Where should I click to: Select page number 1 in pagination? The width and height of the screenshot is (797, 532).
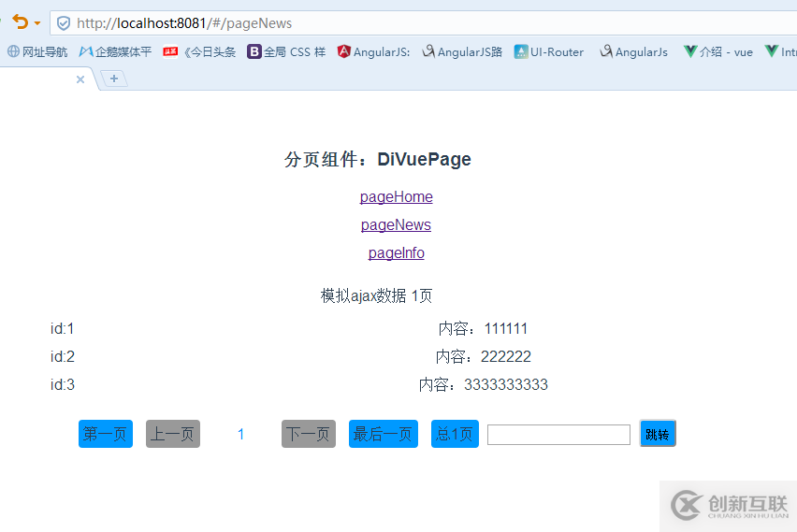pyautogui.click(x=241, y=435)
